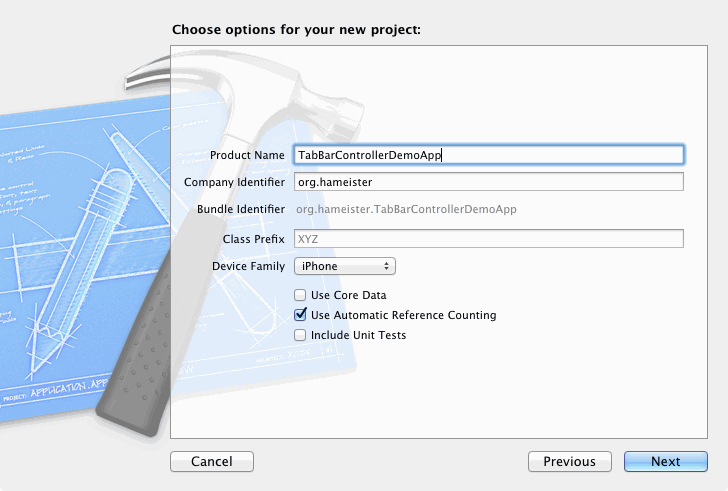The width and height of the screenshot is (728, 491).
Task: Tick the Include Unit Tests checkbox
Action: [300, 335]
